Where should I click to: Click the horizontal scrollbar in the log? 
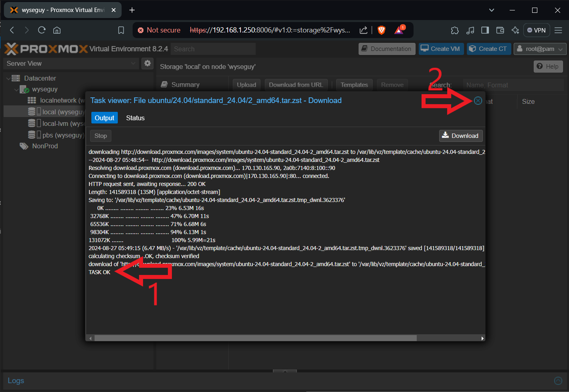255,338
